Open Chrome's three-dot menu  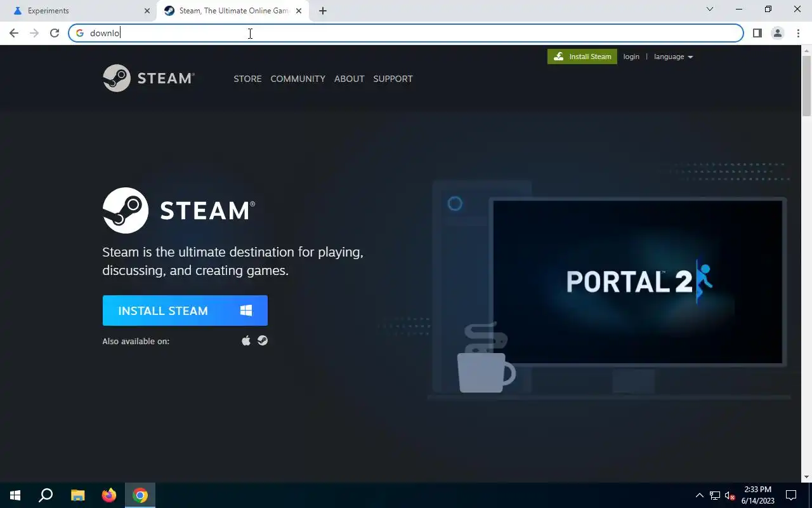[x=798, y=33]
